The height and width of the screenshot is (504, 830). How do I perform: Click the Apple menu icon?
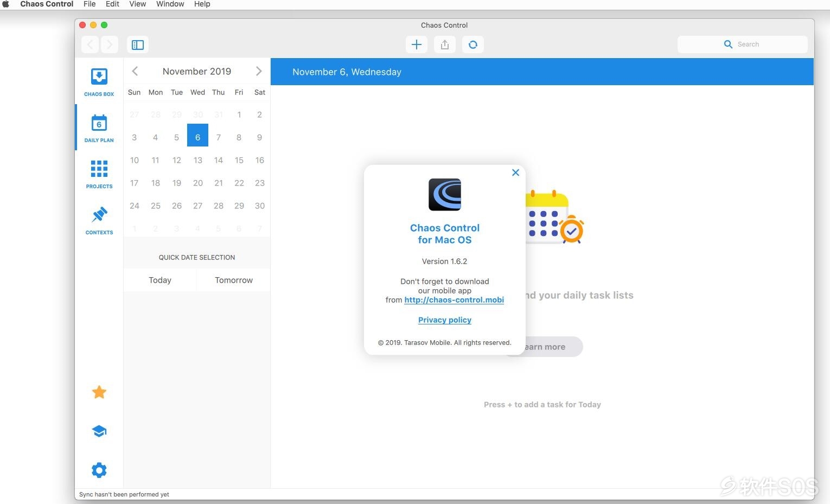(6, 4)
